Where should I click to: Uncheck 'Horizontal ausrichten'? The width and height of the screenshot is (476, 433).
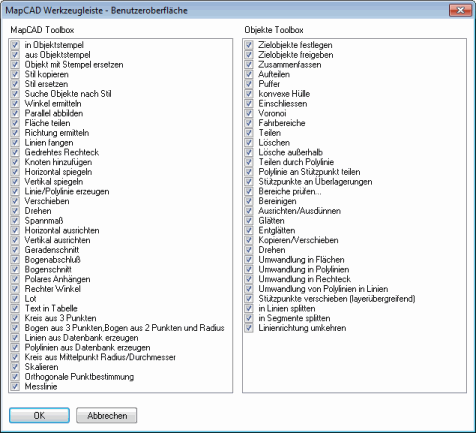coord(15,230)
